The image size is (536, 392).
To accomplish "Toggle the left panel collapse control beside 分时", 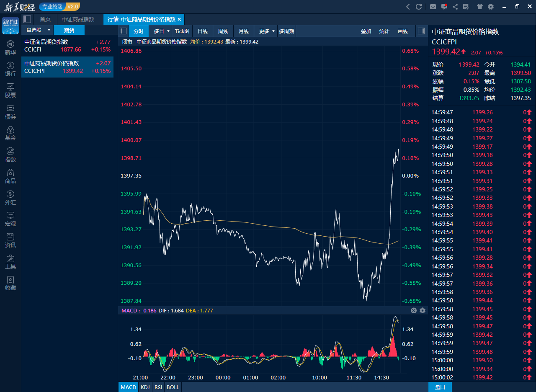I will click(122, 31).
